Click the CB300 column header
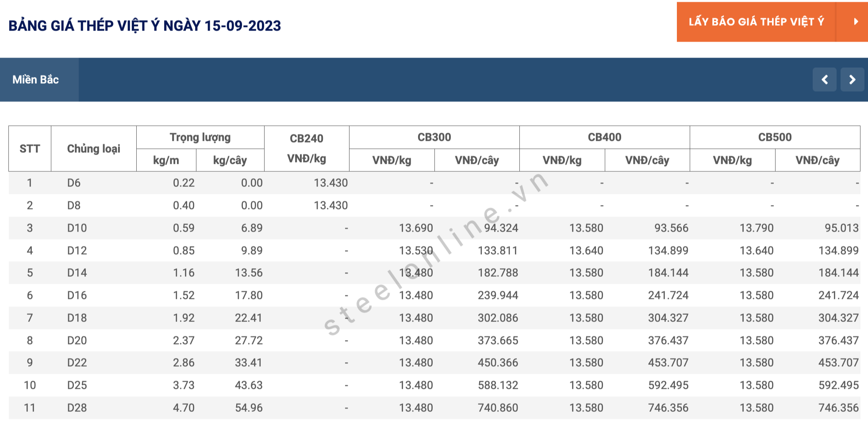The height and width of the screenshot is (426, 868). 434,137
